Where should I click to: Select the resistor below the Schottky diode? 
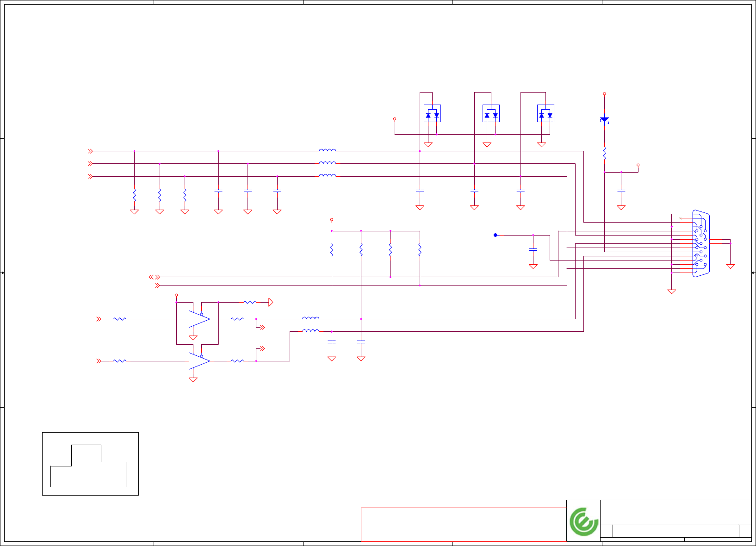604,154
